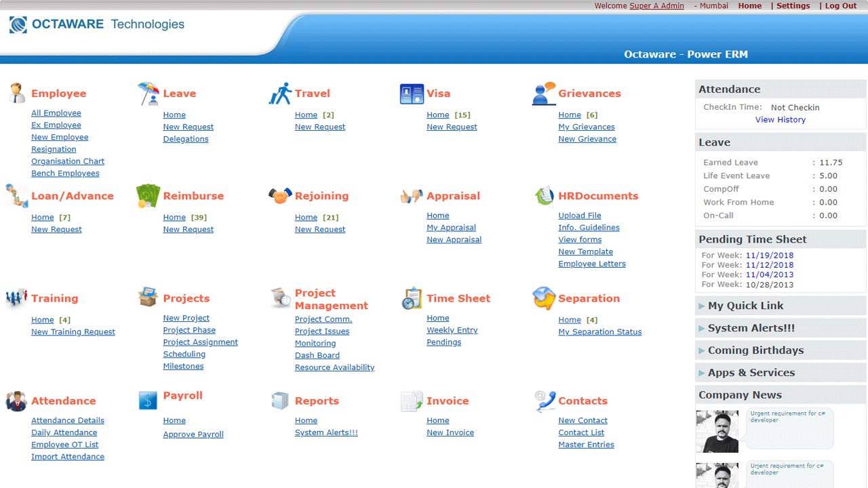This screenshot has width=868, height=488.
Task: Click the Urgent requirement news bubble
Action: pyautogui.click(x=789, y=427)
